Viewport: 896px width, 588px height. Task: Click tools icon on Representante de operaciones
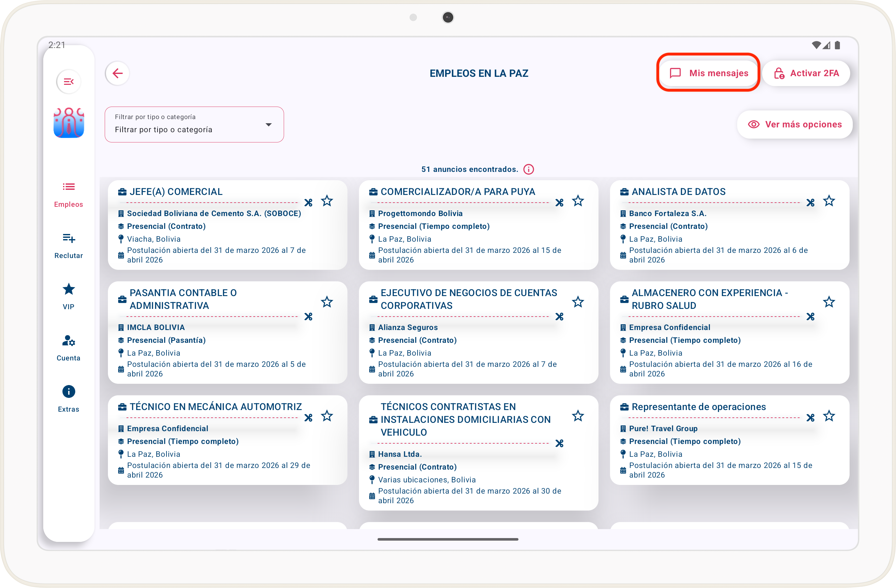pos(810,418)
